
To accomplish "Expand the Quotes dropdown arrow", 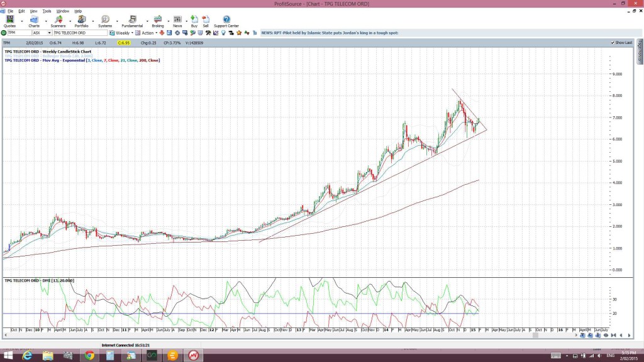I will (22, 21).
